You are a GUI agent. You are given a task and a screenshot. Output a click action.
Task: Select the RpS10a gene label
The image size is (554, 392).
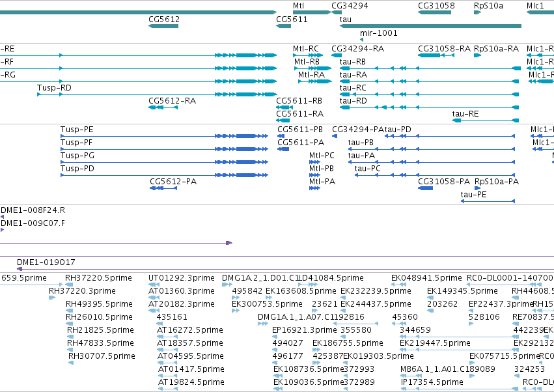coord(489,6)
